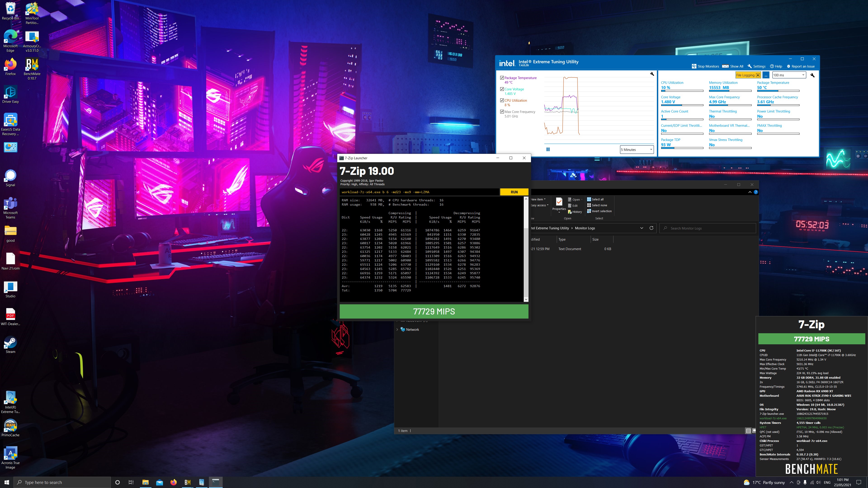Open ArmouryCrate v3.0.11.0 desktop icon
This screenshot has width=868, height=488.
32,41
